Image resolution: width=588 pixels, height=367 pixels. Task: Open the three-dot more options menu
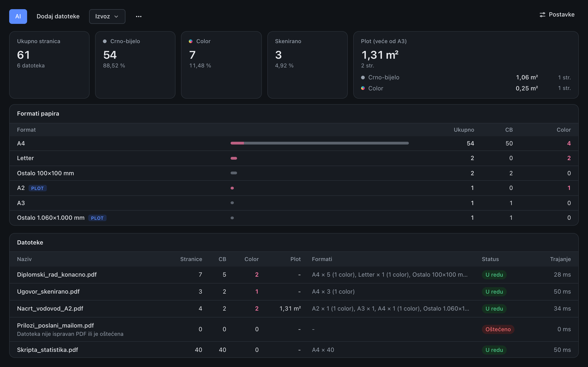pos(139,16)
